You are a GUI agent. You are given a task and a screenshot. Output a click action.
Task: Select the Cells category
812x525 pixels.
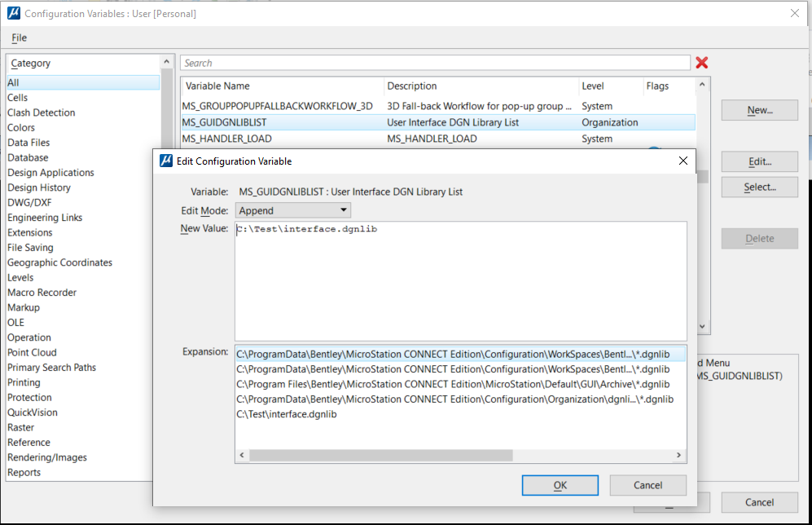(83, 98)
